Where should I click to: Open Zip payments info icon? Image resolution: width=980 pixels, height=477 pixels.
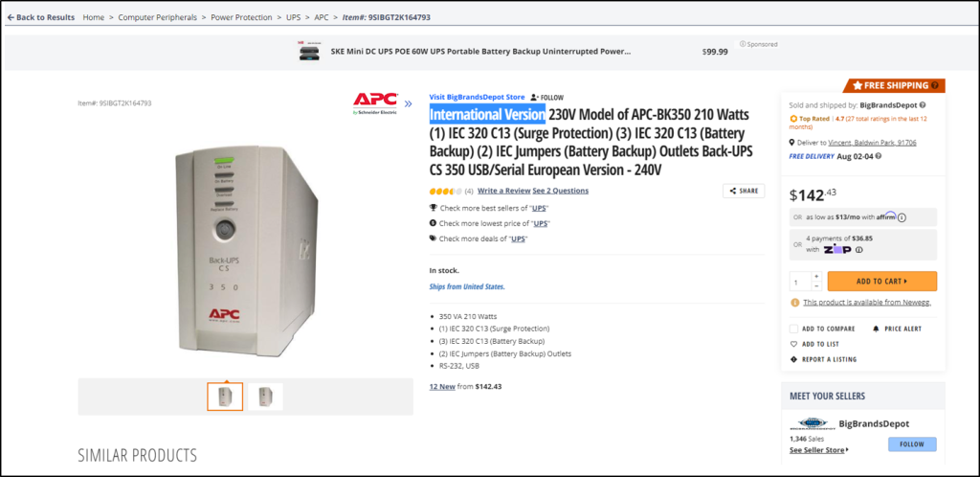(x=858, y=249)
